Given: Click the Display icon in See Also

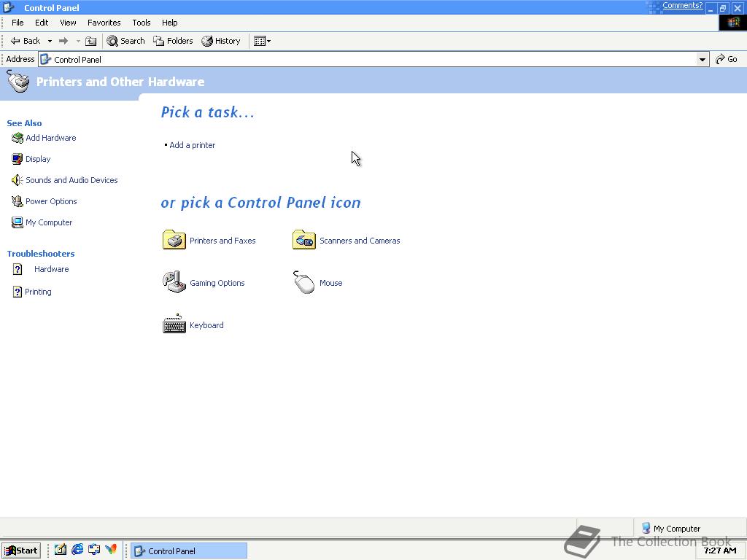Looking at the screenshot, I should tap(18, 159).
